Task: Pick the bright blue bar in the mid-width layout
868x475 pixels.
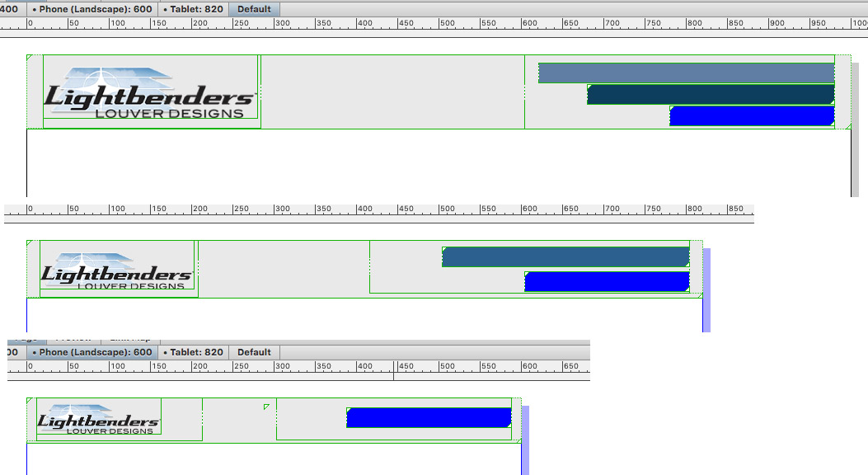Action: (608, 282)
